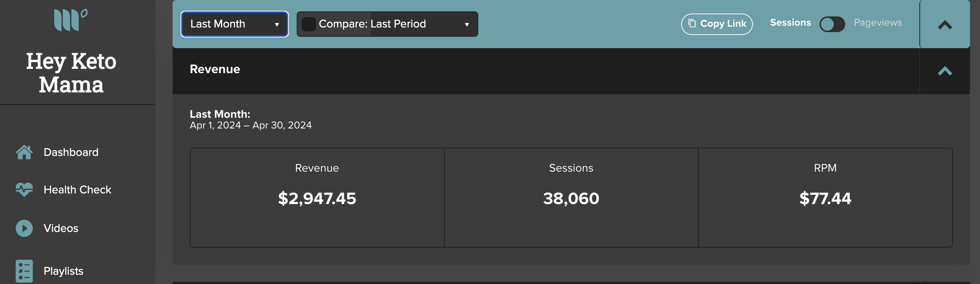Click the clipboard icon in Copy Link
The width and height of the screenshot is (980, 284).
692,24
